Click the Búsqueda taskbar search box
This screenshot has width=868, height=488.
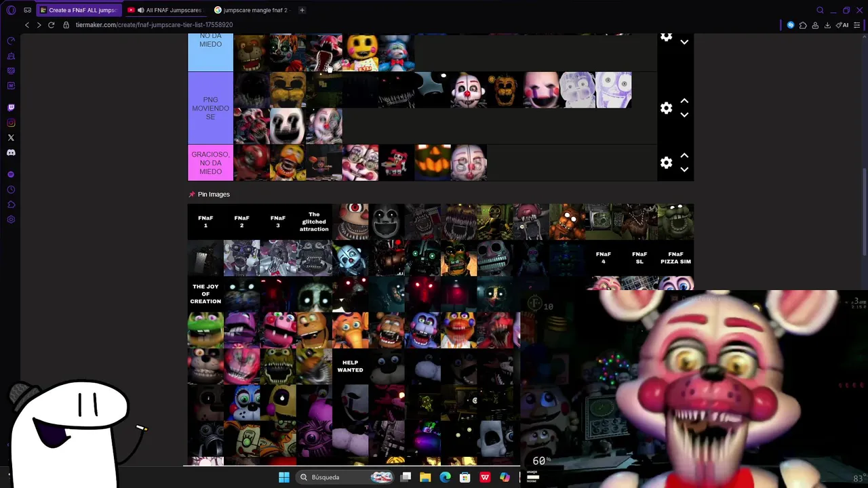pyautogui.click(x=346, y=477)
